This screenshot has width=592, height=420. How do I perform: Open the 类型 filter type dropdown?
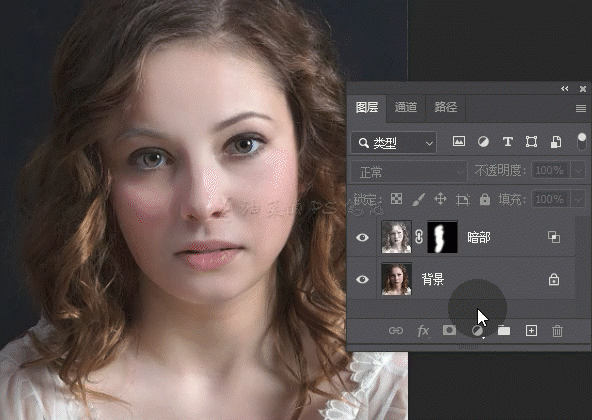(x=394, y=143)
